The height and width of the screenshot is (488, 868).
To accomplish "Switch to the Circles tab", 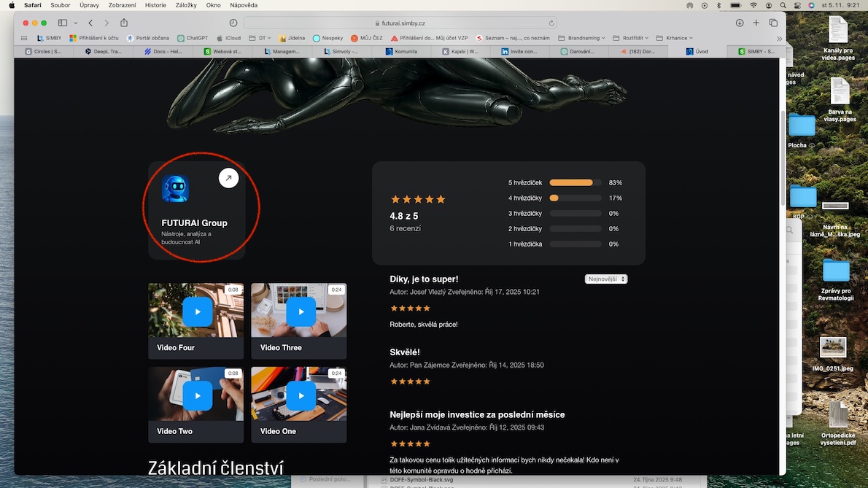I will pos(43,52).
